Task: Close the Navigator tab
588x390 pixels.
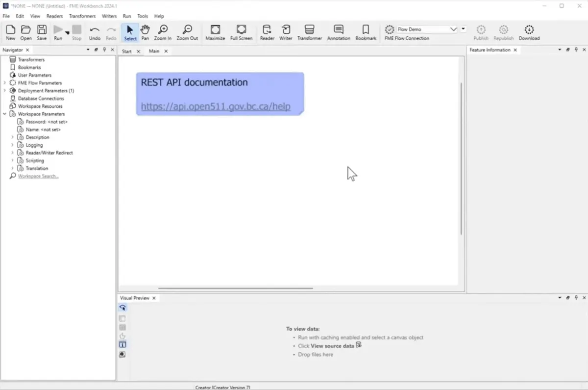Action: (x=27, y=50)
